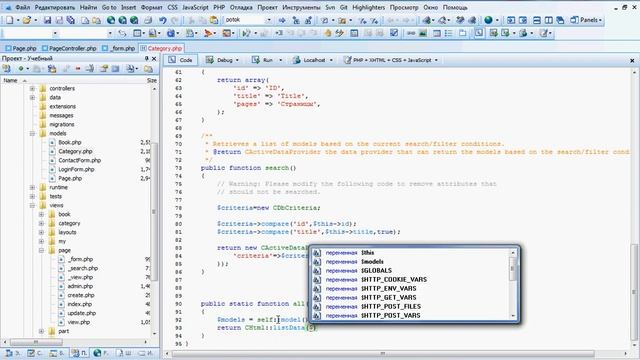This screenshot has height=360, width=640.
Task: Click the insert image icon
Action: (423, 33)
